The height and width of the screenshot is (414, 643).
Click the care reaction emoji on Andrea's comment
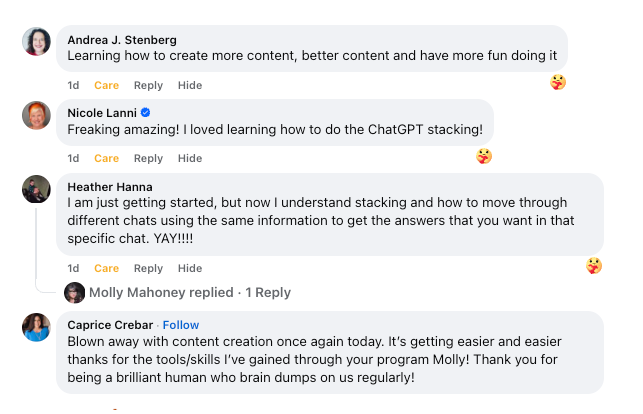pyautogui.click(x=558, y=82)
